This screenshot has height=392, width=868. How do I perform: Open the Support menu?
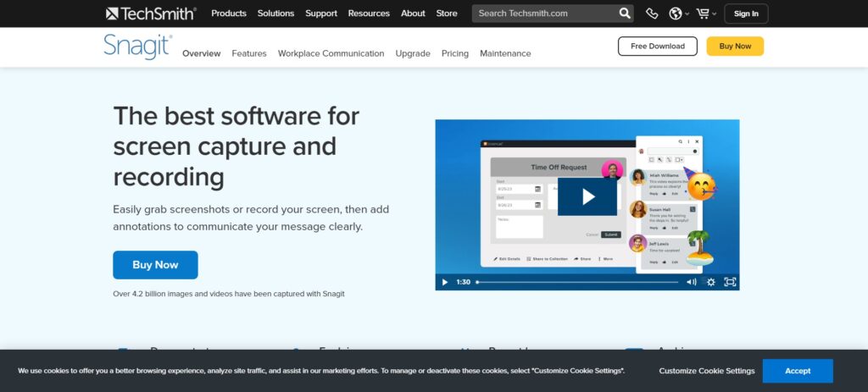[321, 14]
